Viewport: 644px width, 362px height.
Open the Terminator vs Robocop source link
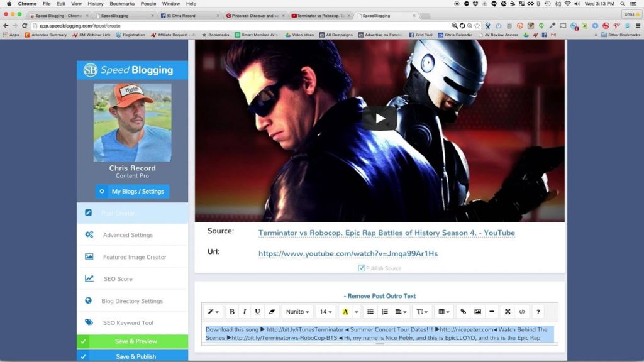(x=387, y=233)
